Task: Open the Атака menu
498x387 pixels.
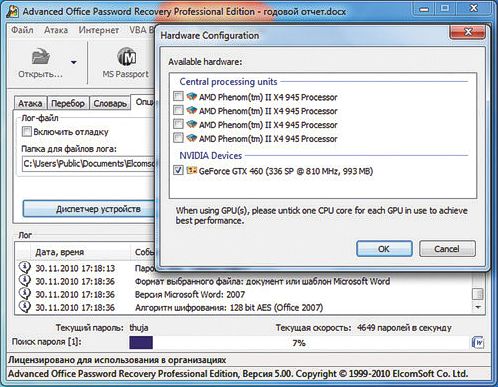Action: pos(56,30)
